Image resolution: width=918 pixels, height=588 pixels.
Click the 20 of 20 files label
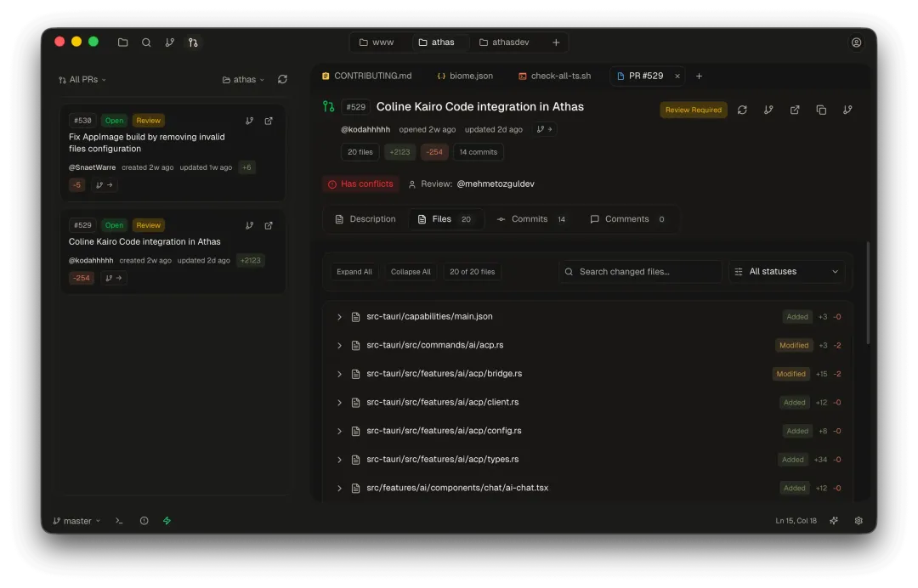472,272
